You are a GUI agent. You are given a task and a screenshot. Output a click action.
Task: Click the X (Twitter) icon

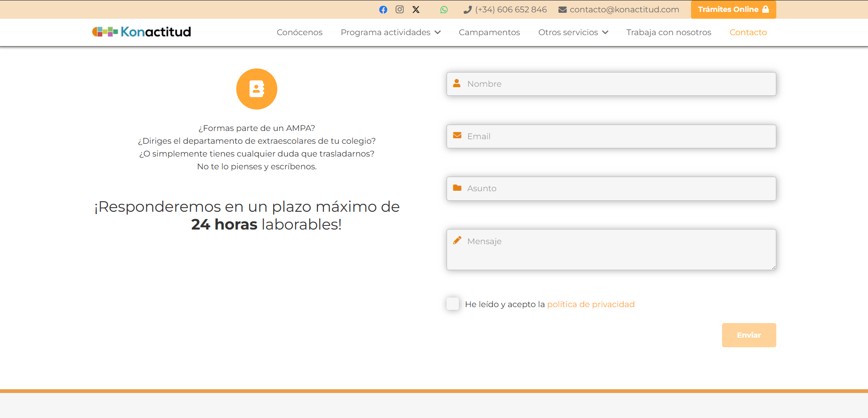(416, 10)
